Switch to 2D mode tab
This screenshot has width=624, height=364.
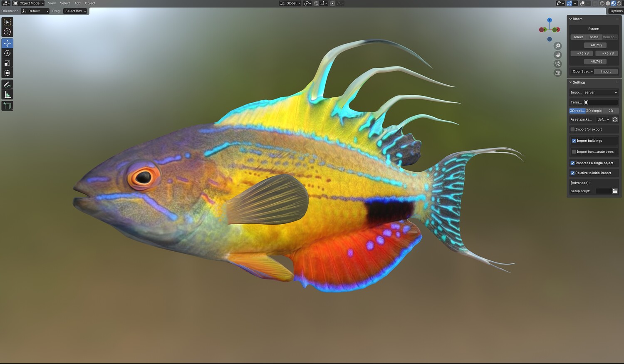coord(611,111)
